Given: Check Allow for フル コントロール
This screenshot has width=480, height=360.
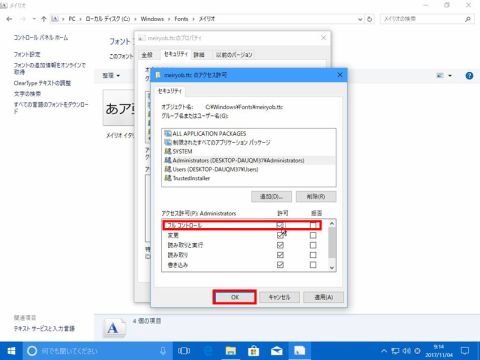Looking at the screenshot, I should point(280,225).
